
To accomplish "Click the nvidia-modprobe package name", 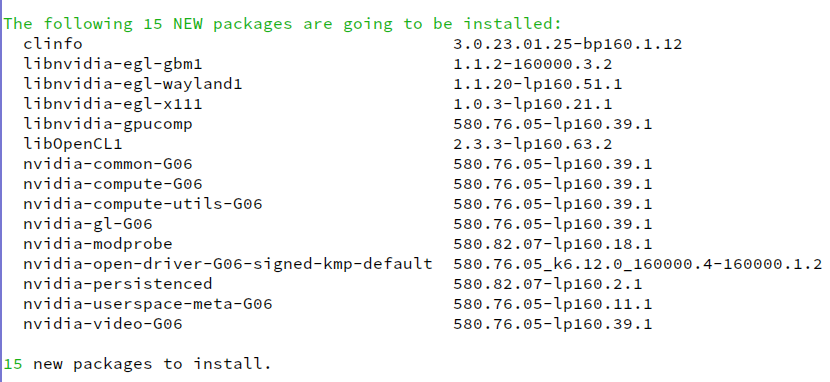I will 98,244.
